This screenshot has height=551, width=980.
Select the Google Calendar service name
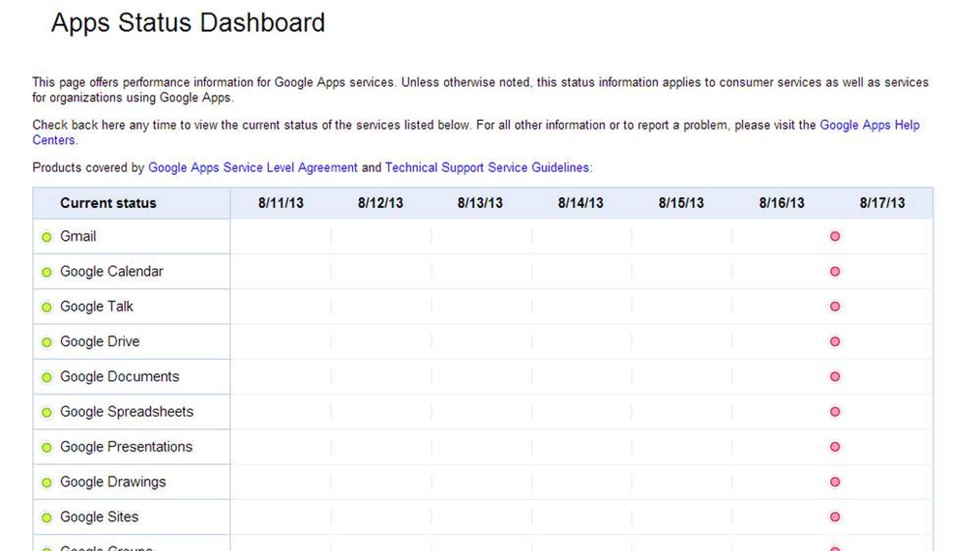coord(111,272)
